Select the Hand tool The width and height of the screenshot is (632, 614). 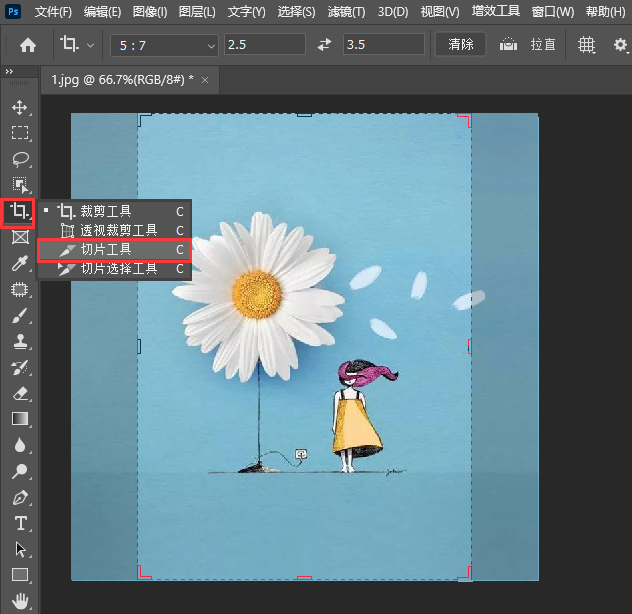pos(19,601)
